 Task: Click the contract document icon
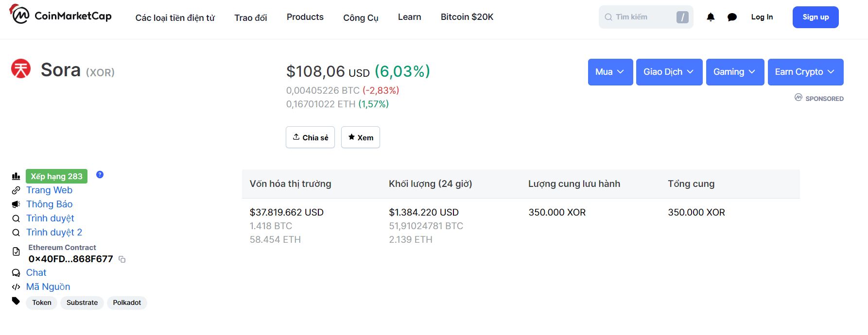[x=16, y=251]
